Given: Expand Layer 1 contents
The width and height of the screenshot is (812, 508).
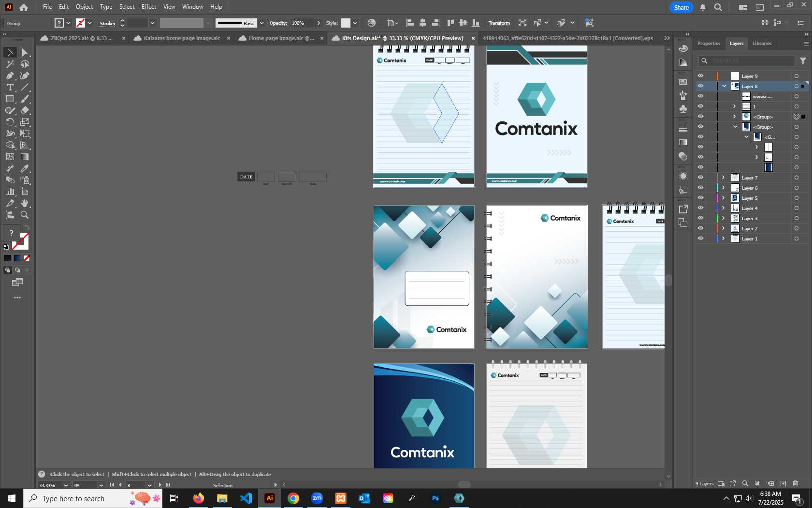Looking at the screenshot, I should (x=724, y=239).
